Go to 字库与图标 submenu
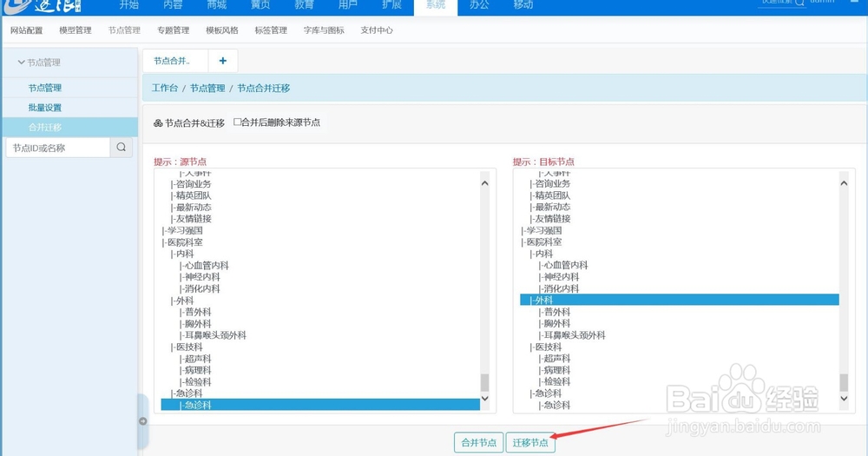868x456 pixels. (x=324, y=30)
